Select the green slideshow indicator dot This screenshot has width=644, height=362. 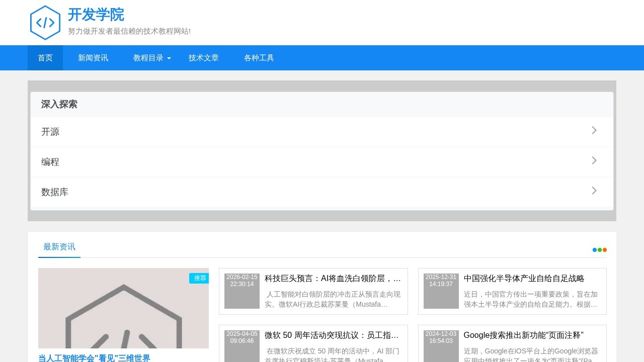[599, 250]
